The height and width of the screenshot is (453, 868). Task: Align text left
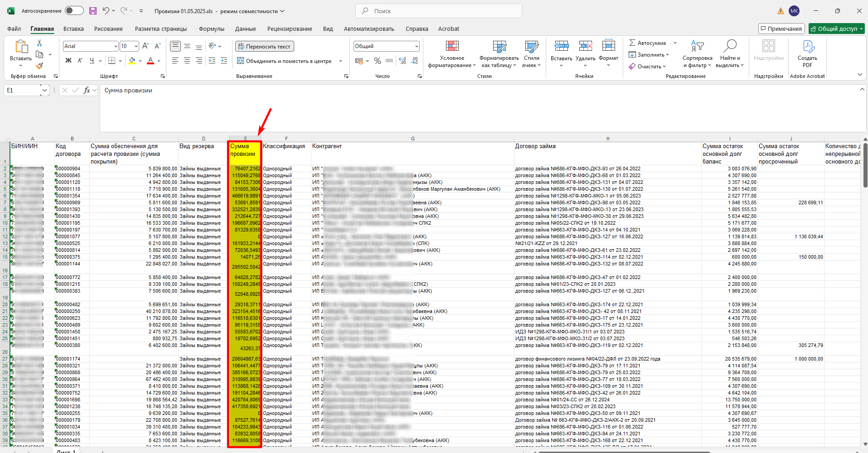[175, 61]
